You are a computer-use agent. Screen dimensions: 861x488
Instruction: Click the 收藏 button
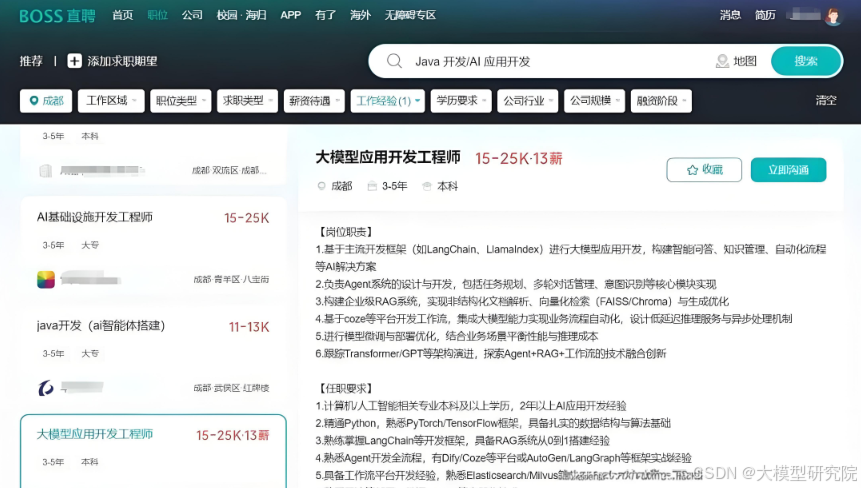[704, 170]
